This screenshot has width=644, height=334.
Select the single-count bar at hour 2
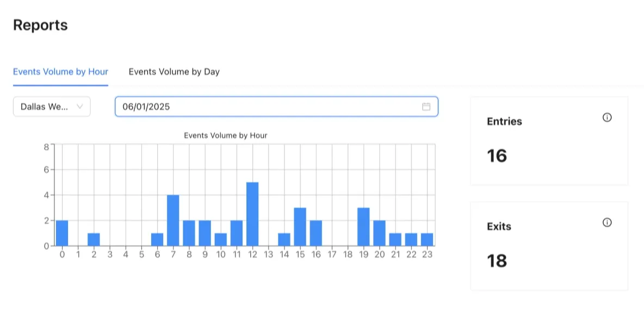94,239
